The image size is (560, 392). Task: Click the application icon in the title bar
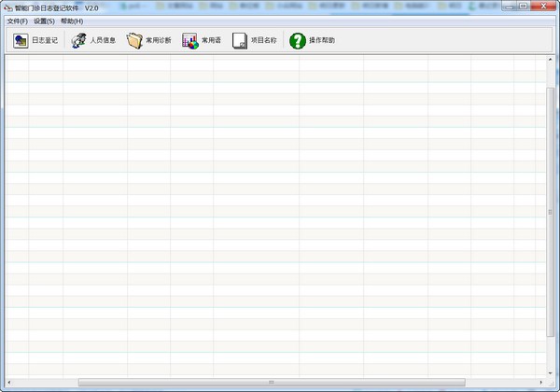coord(8,7)
